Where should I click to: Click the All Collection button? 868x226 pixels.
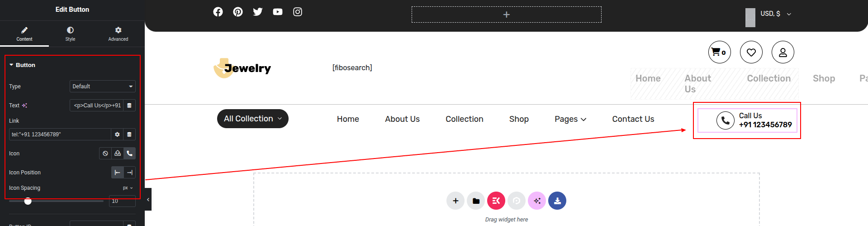[x=252, y=119]
